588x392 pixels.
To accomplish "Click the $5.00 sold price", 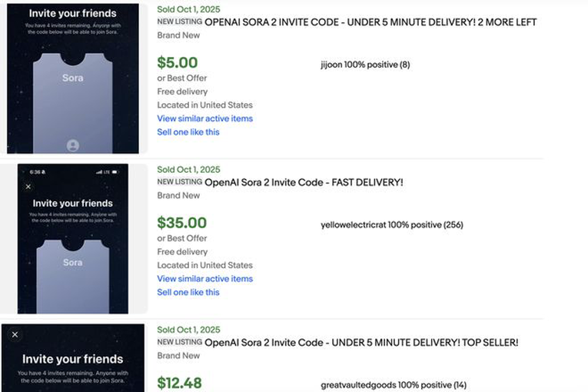I will [178, 63].
